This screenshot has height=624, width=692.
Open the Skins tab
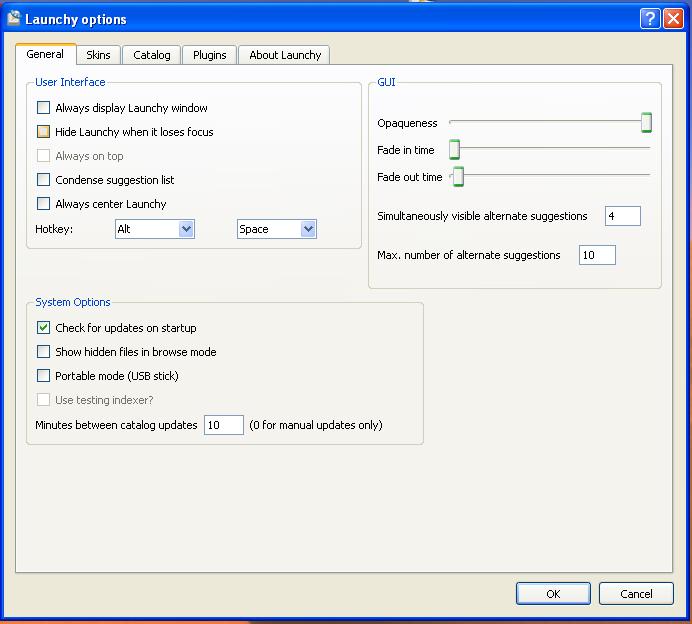coord(98,55)
